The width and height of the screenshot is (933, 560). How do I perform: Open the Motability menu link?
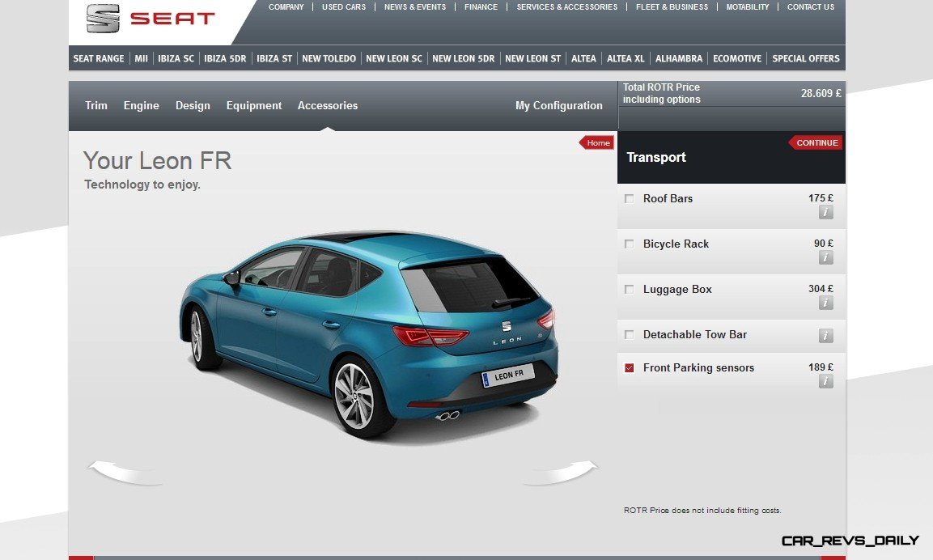(748, 7)
